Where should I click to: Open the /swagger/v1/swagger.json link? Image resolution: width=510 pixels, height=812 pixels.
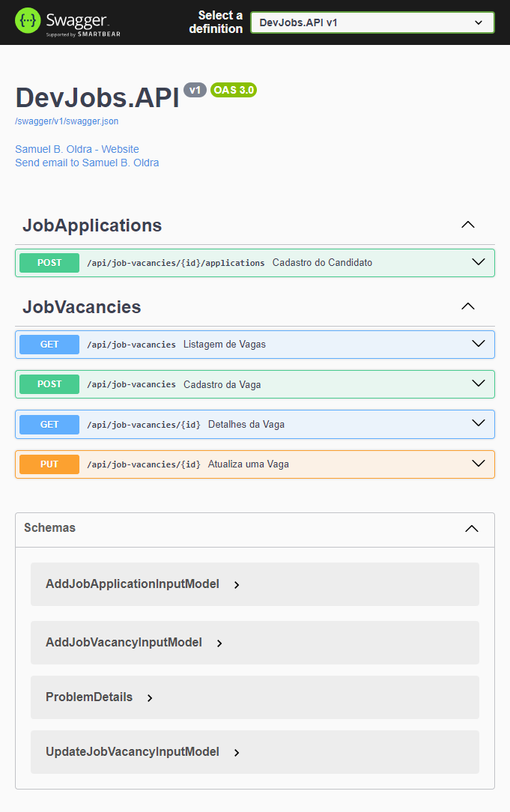tap(67, 121)
